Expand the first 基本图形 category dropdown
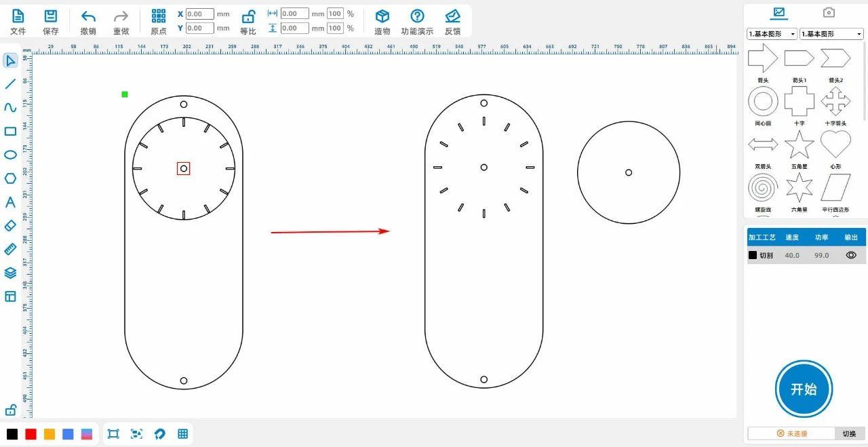Viewport: 868px width, 447px height. 772,34
